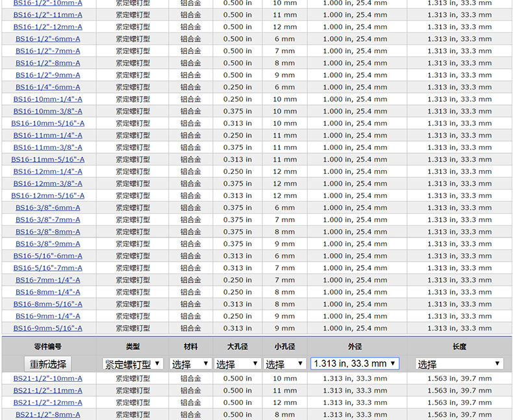The width and height of the screenshot is (513, 420).
Task: Expand the 长度 filter dropdown
Action: [x=459, y=364]
